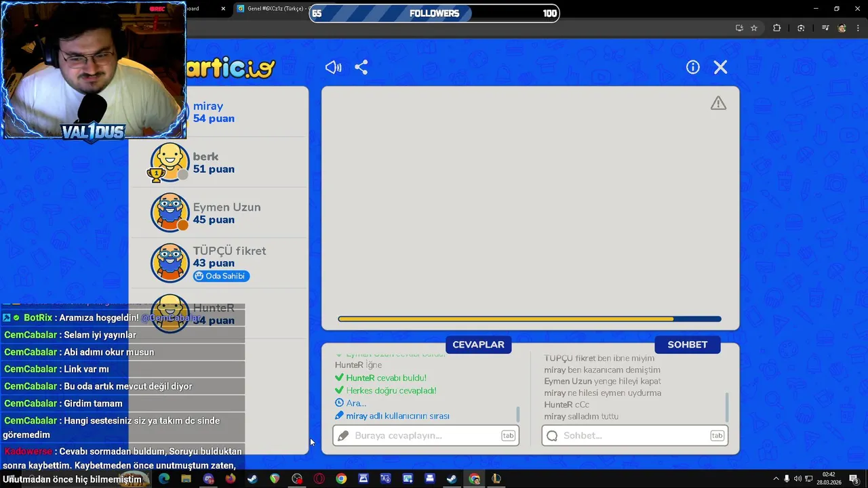Click berk's player avatar

[x=170, y=162]
